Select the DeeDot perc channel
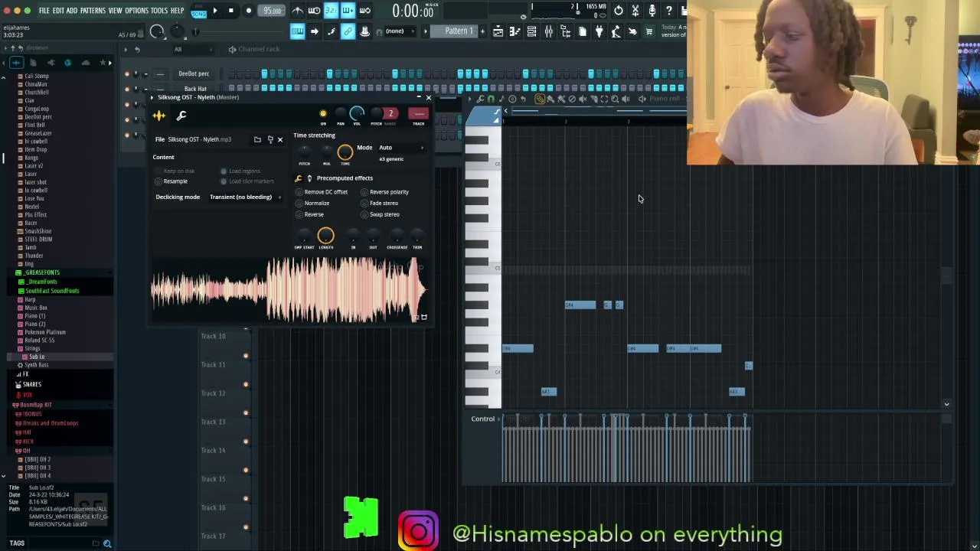 pyautogui.click(x=194, y=73)
